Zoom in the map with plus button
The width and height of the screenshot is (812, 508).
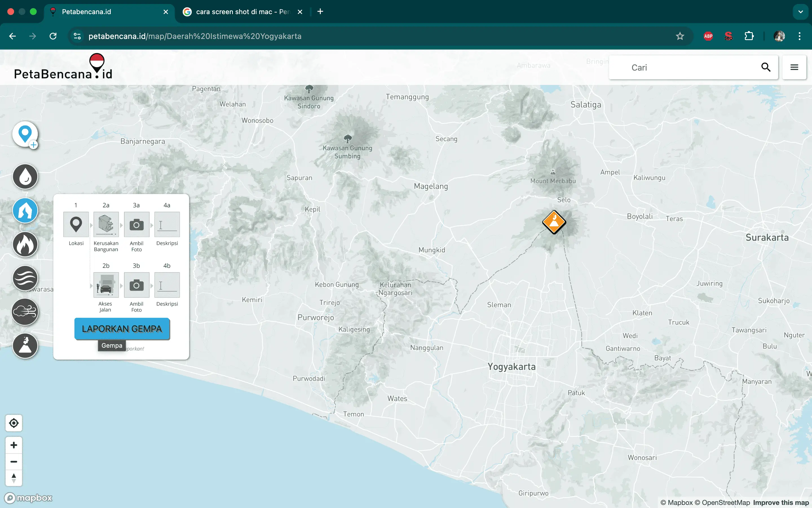click(x=14, y=445)
